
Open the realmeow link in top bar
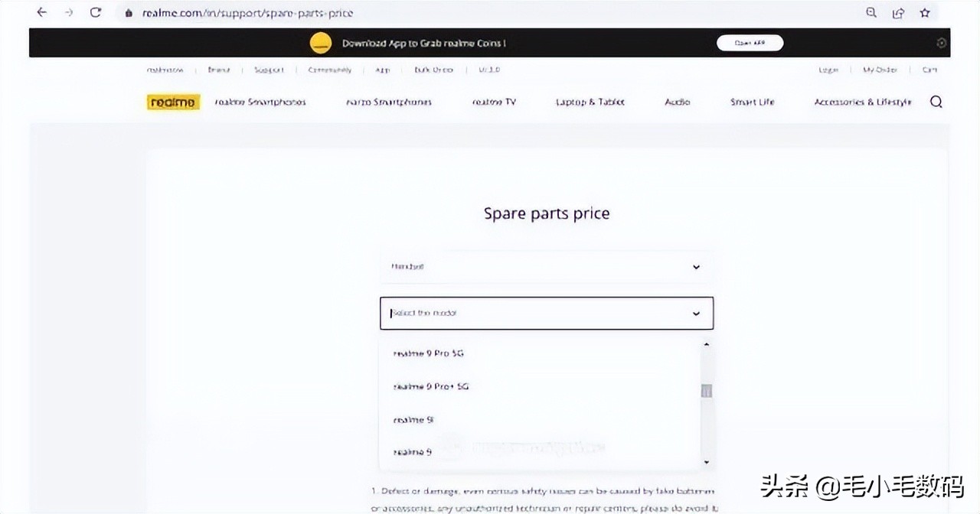(x=165, y=70)
